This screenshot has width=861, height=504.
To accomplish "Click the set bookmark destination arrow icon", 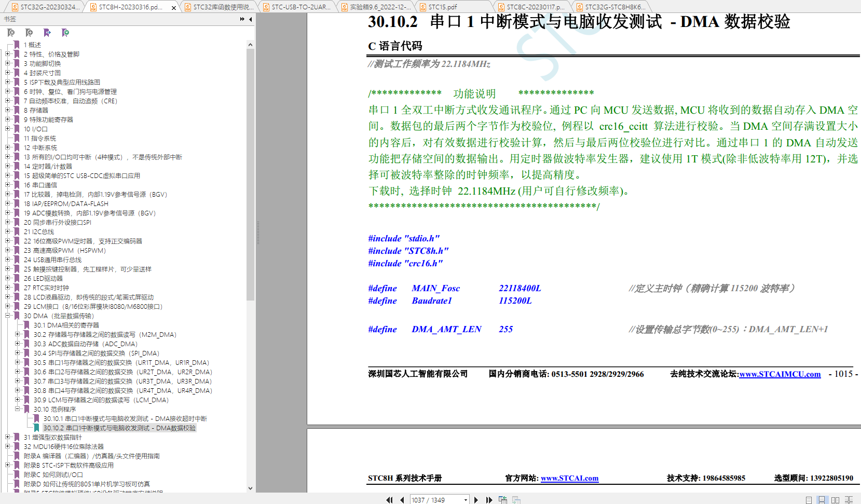I will click(x=47, y=33).
